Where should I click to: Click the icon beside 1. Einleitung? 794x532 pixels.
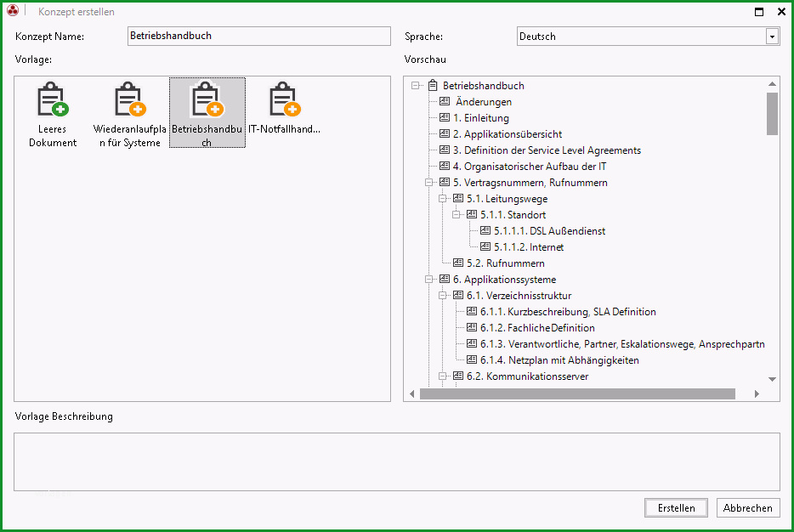[445, 118]
